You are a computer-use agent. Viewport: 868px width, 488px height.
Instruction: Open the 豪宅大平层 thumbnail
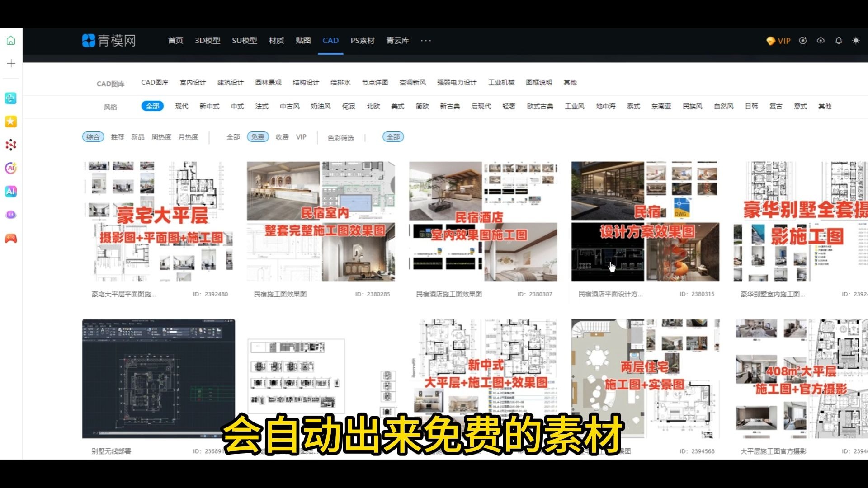(159, 221)
